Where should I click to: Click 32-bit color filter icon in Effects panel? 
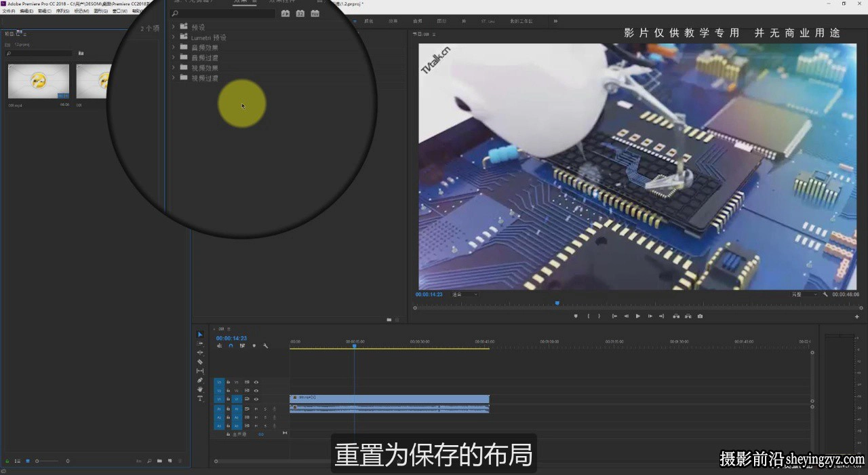[300, 13]
